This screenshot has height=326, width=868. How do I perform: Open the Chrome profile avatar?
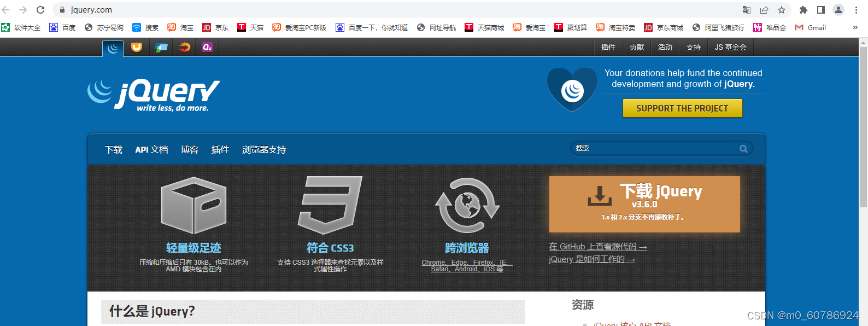(838, 10)
